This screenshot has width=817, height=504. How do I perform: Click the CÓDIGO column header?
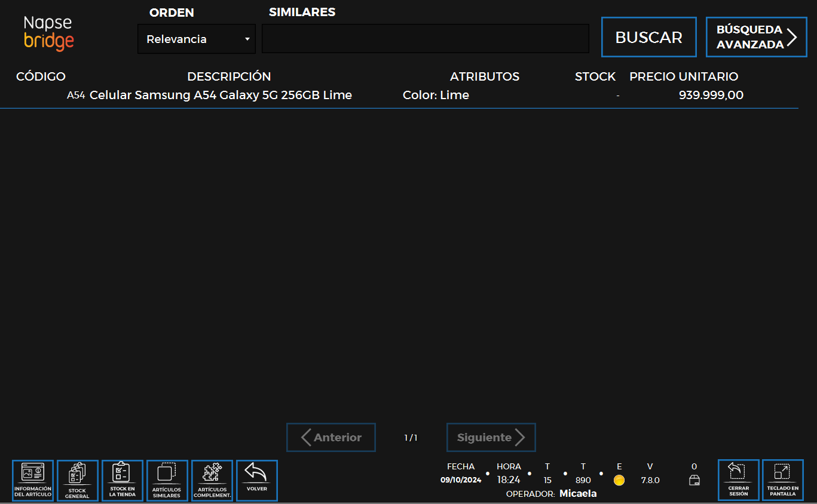point(41,76)
